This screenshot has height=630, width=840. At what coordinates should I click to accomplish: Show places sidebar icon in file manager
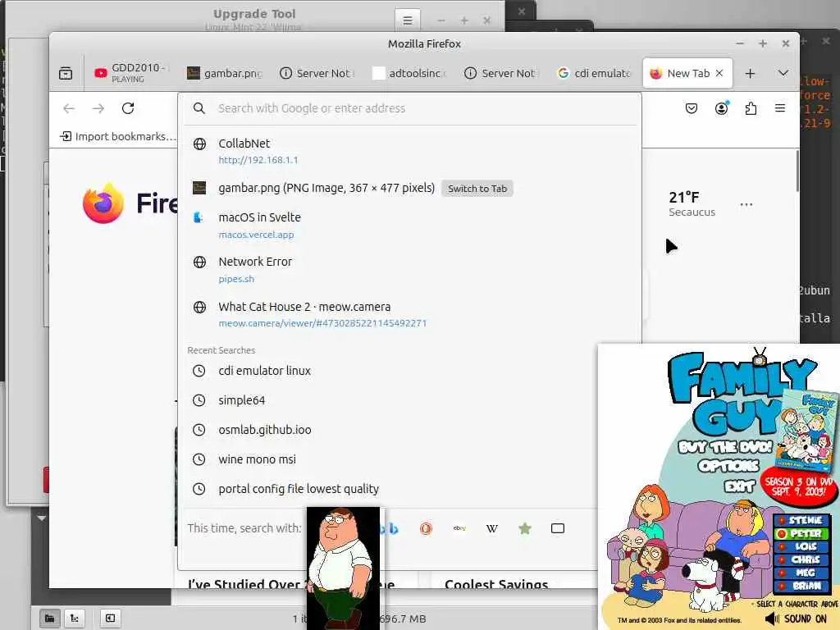[49, 619]
